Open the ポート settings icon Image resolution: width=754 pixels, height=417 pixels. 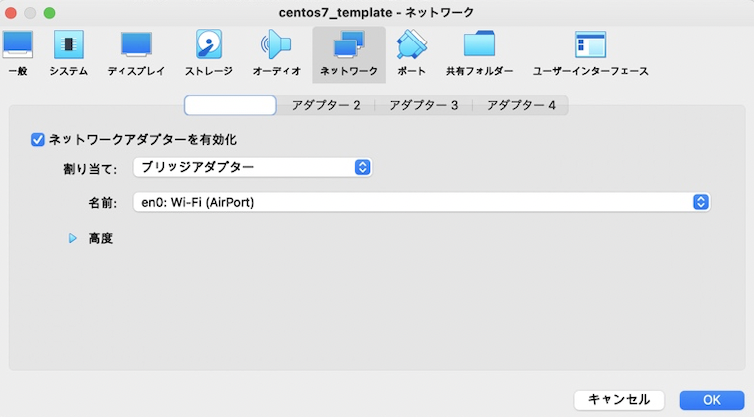pyautogui.click(x=412, y=54)
